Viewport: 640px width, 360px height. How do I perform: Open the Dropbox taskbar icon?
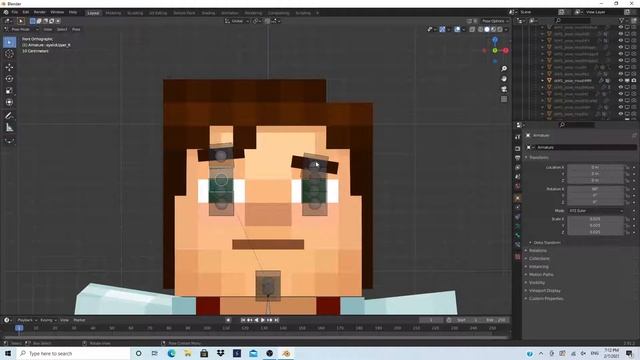(x=220, y=353)
